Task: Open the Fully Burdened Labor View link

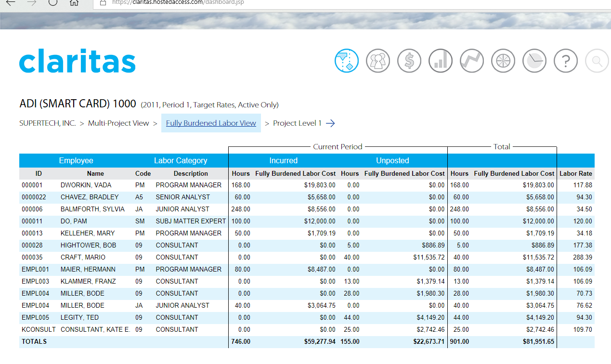Action: coord(211,123)
